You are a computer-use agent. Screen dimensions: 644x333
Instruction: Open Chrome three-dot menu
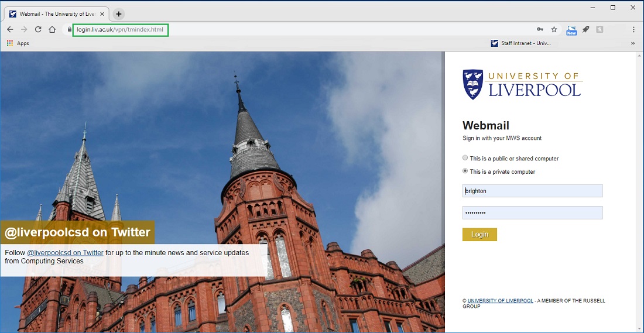point(633,30)
